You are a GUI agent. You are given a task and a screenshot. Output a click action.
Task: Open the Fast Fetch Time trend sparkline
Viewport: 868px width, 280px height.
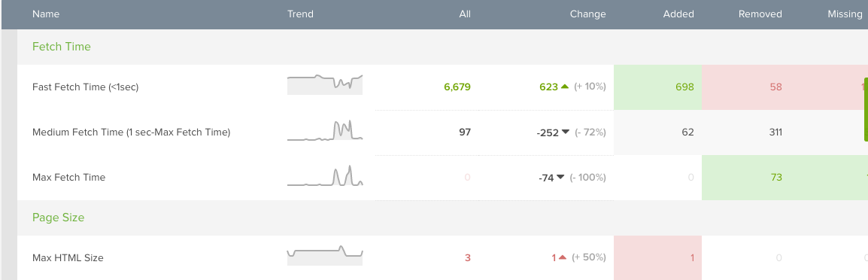coord(325,84)
